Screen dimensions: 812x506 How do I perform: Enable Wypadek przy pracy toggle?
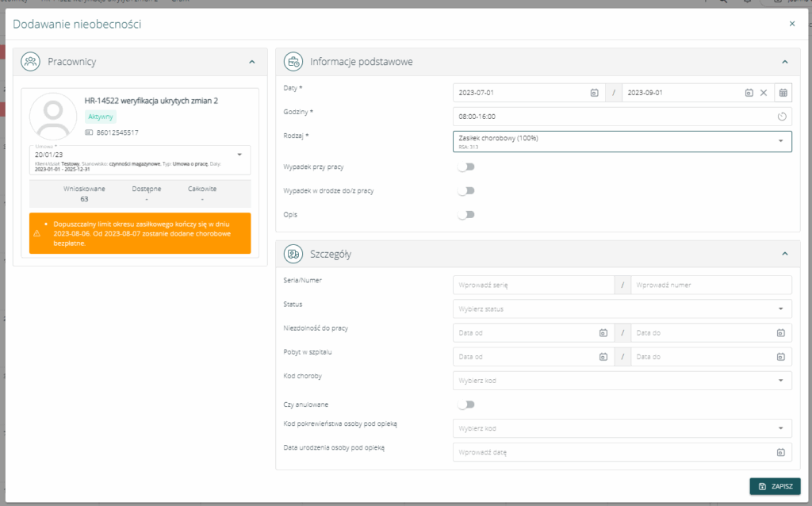click(x=466, y=167)
